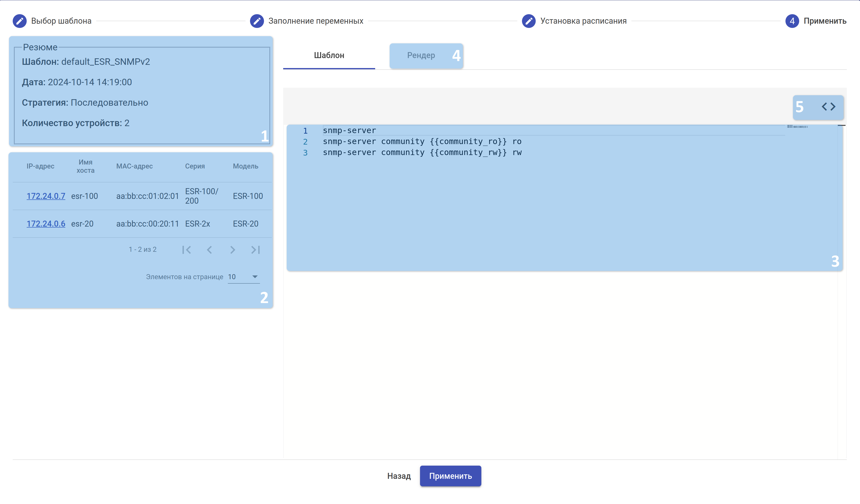Click the pencil icon for Выбор шаблона step
860x504 pixels.
click(x=19, y=21)
